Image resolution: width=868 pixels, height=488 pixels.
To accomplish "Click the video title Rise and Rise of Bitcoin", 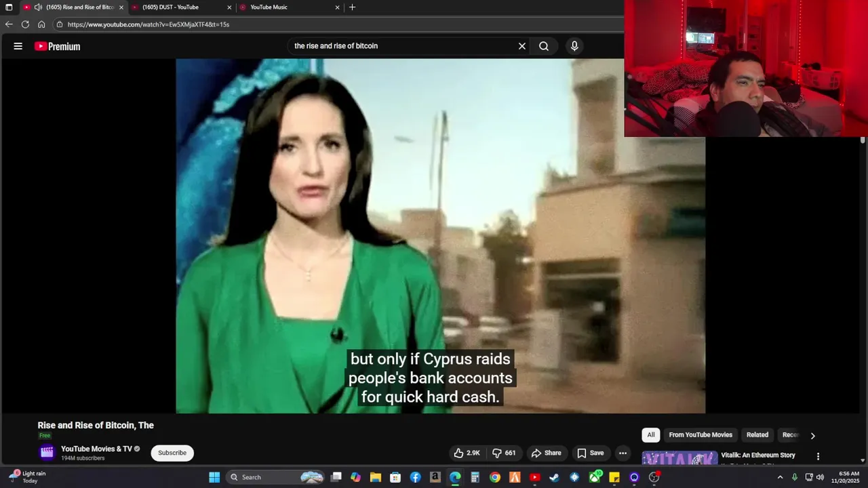I will coord(96,426).
